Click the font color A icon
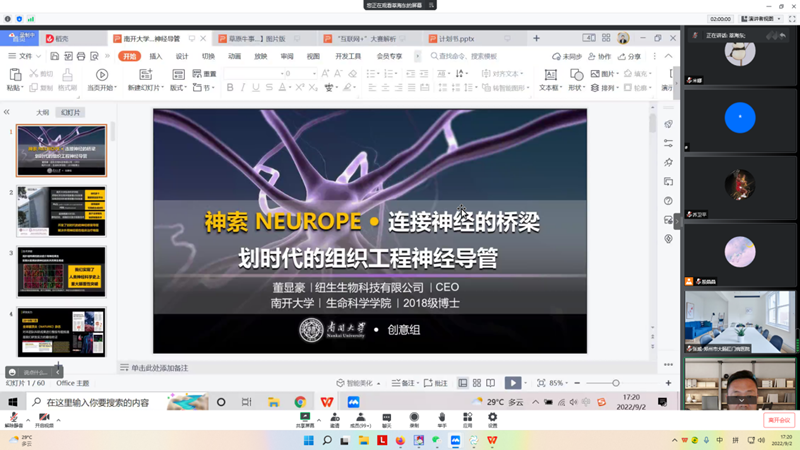This screenshot has width=800, height=450. point(282,87)
